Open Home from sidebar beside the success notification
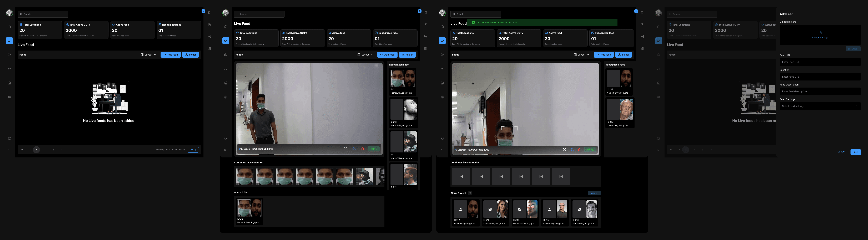 (x=442, y=27)
